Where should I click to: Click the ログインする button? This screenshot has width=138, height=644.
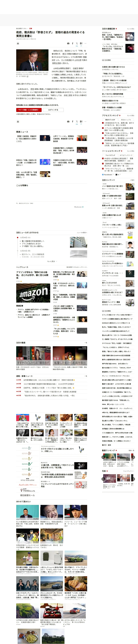pyautogui.click(x=53, y=110)
